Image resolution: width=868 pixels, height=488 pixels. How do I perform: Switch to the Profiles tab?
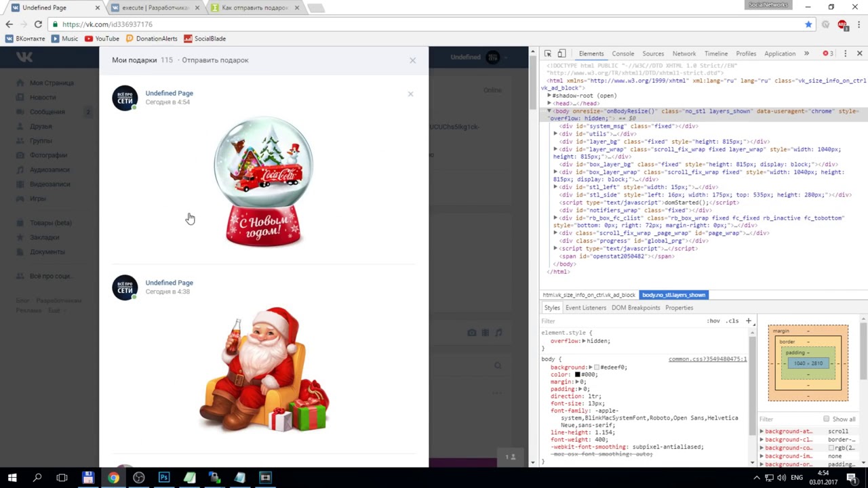pos(746,54)
